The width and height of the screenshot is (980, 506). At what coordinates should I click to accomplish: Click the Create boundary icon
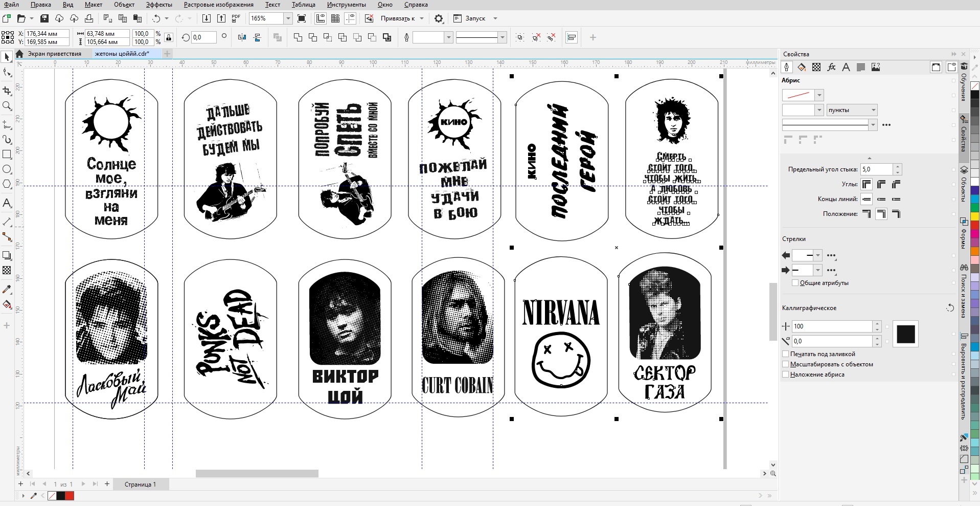387,37
